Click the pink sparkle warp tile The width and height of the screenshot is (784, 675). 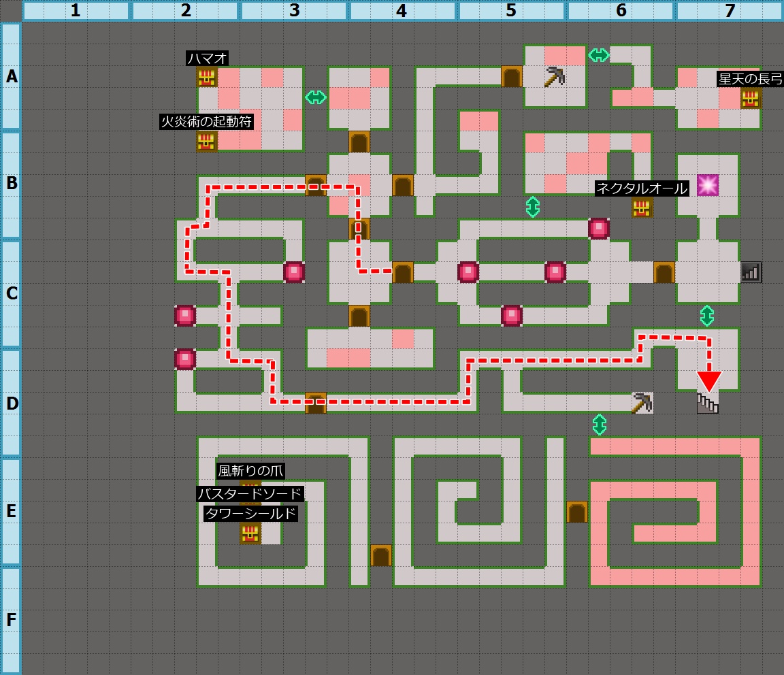(x=707, y=184)
